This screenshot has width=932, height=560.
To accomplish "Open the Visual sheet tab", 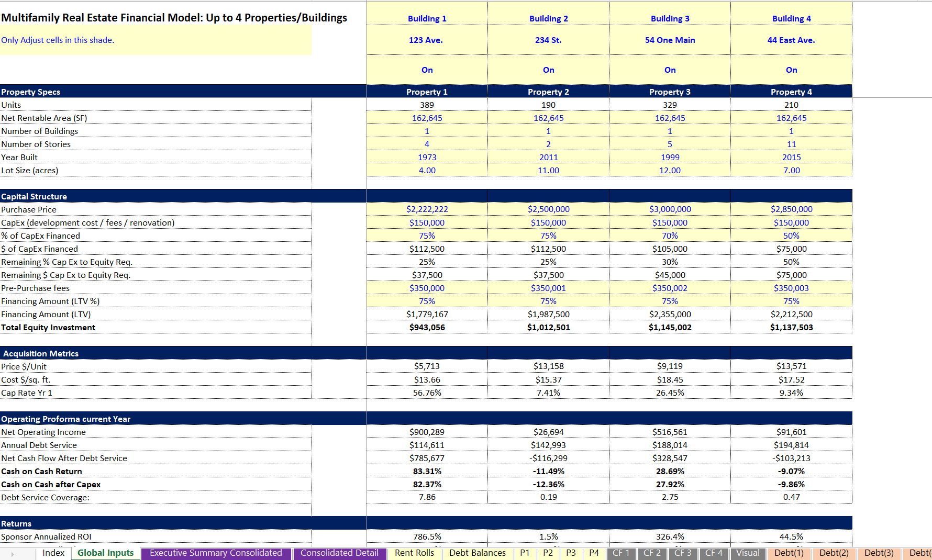I will [x=748, y=553].
